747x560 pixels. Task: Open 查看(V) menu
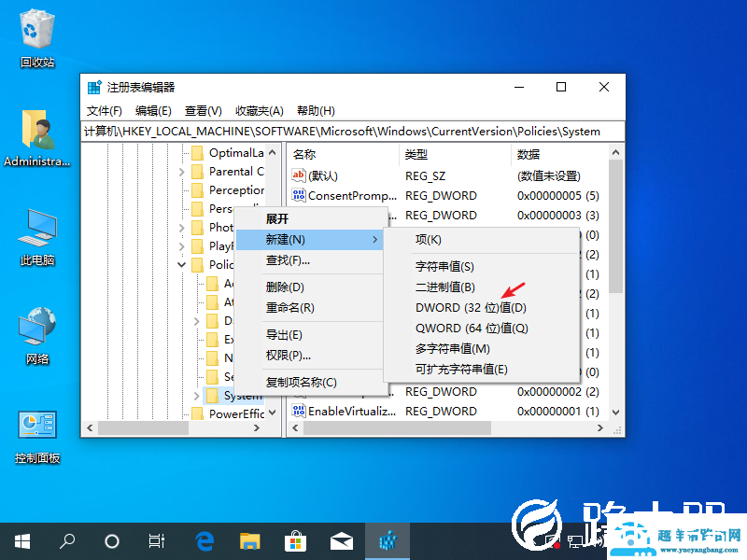click(x=204, y=111)
